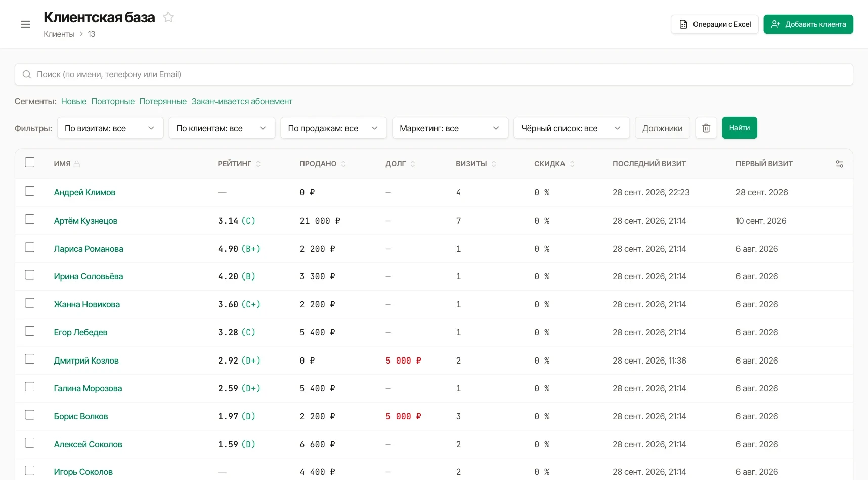
Task: Click the search magnifier icon
Action: (x=27, y=74)
